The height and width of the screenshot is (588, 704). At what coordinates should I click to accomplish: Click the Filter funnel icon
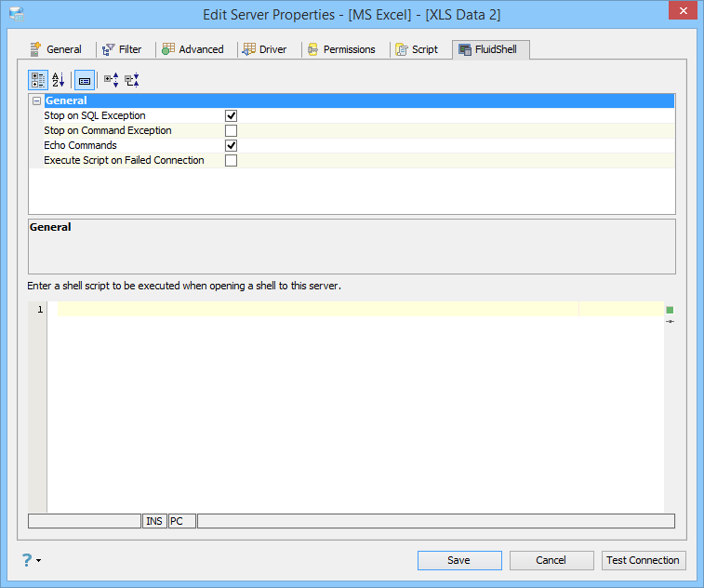[108, 49]
